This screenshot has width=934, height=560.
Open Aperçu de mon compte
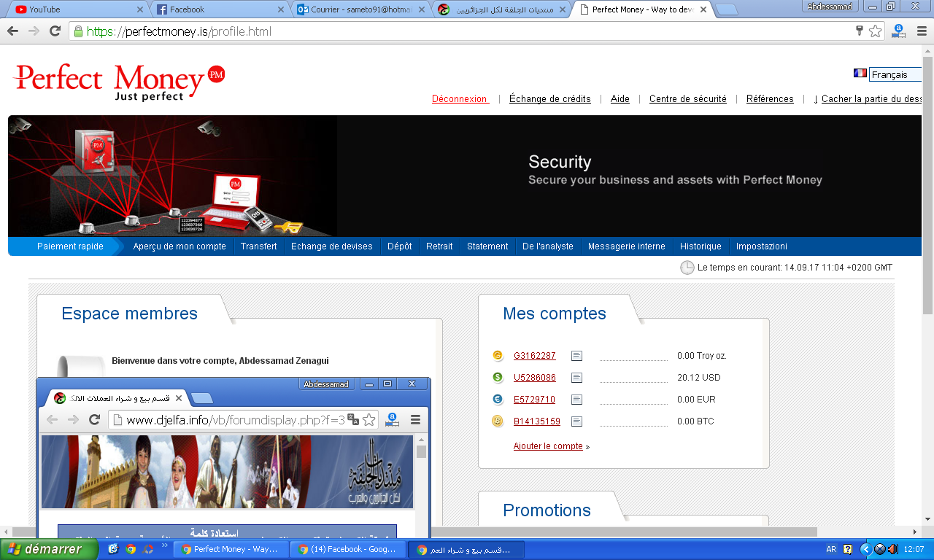point(180,246)
